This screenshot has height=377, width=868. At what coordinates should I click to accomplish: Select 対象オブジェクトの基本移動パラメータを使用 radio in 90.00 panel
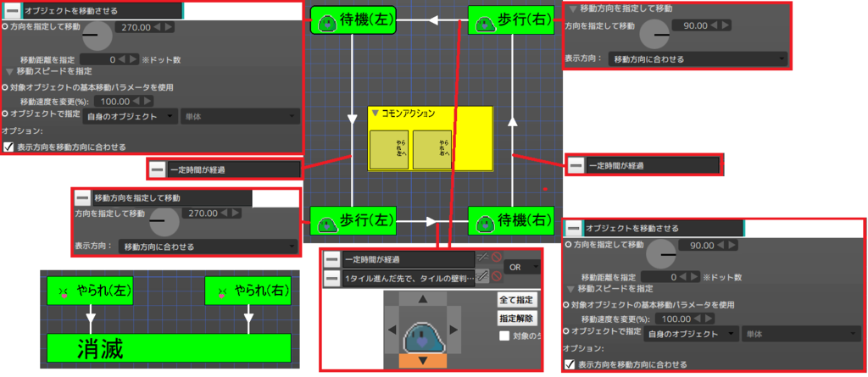[567, 305]
